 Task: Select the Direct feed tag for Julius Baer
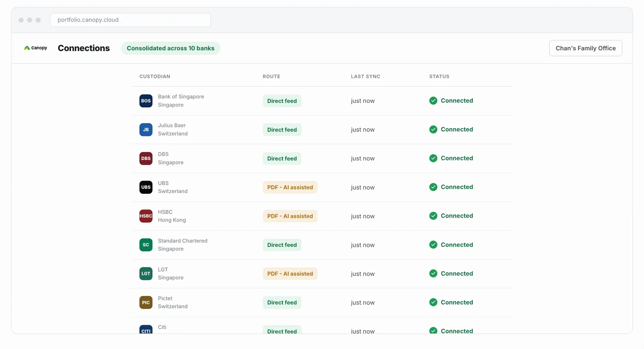[x=282, y=130]
